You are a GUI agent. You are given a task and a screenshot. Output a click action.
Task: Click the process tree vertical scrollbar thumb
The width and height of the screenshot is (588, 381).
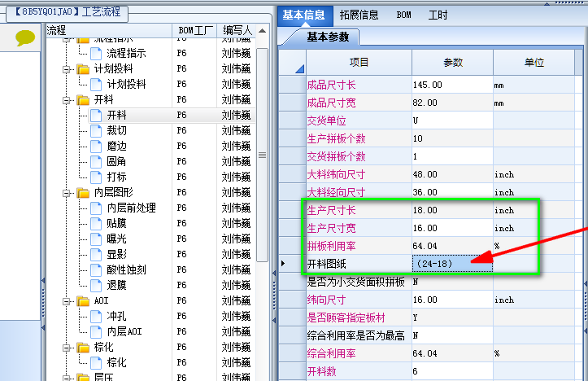point(263,155)
